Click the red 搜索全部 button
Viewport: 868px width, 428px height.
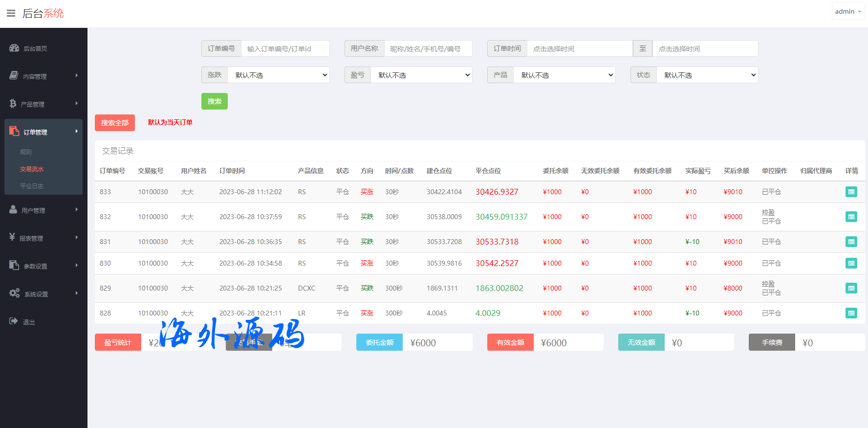coord(115,123)
